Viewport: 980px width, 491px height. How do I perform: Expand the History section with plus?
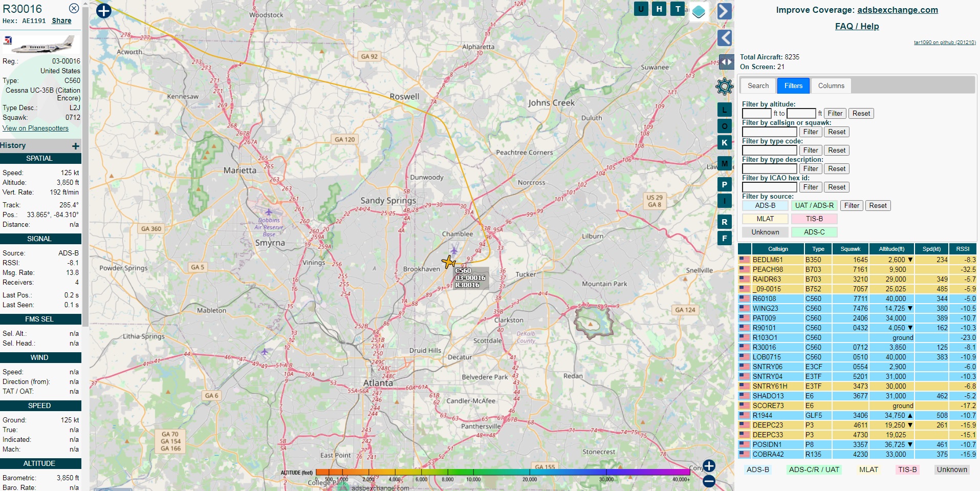tap(76, 146)
